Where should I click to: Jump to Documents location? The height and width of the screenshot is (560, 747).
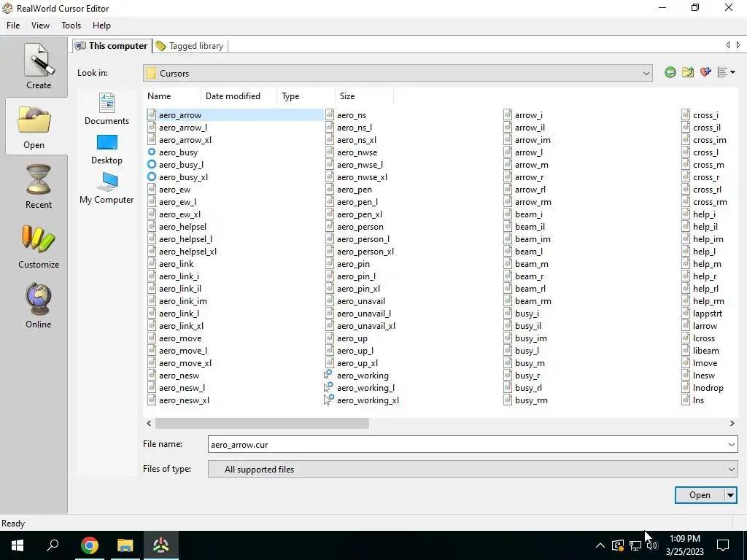coord(107,109)
